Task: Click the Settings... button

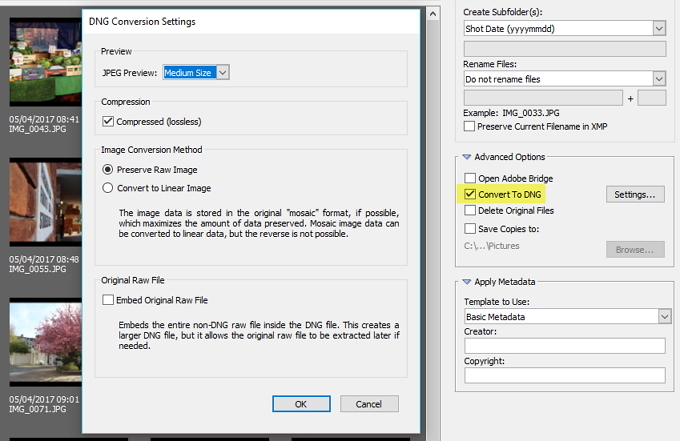Action: click(x=635, y=195)
